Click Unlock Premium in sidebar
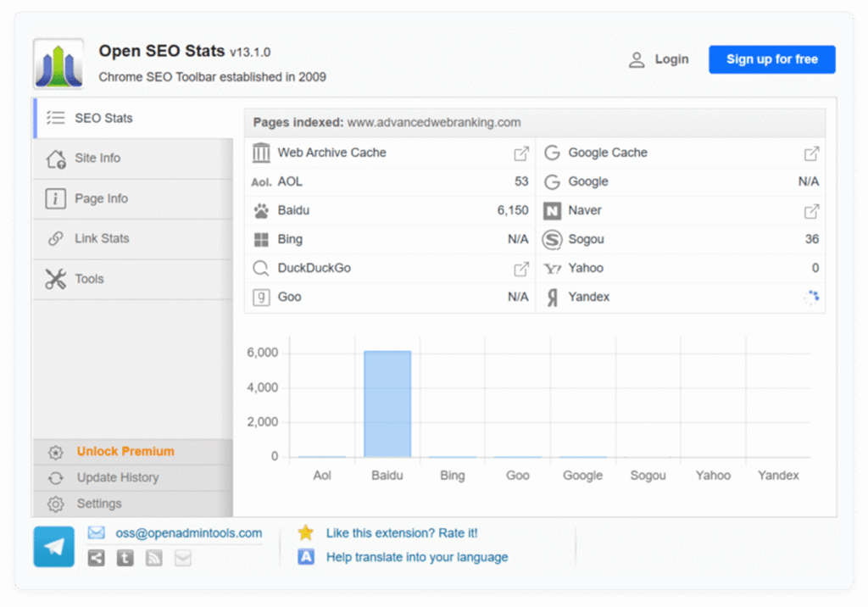 point(133,451)
